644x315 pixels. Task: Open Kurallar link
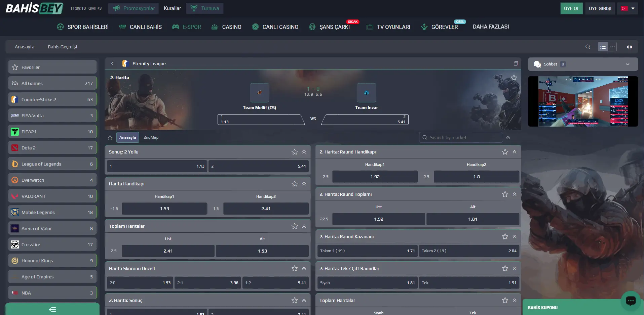coord(172,8)
